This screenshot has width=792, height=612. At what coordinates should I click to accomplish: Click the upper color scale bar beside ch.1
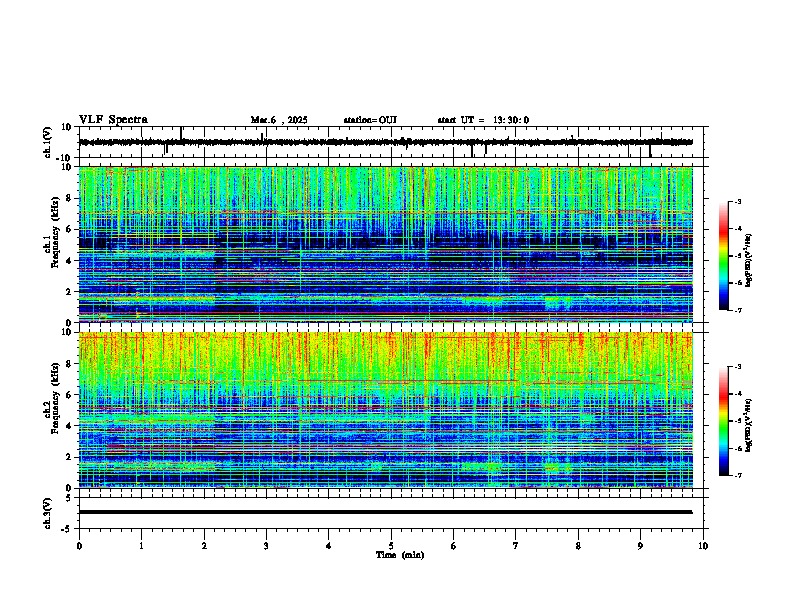[724, 256]
